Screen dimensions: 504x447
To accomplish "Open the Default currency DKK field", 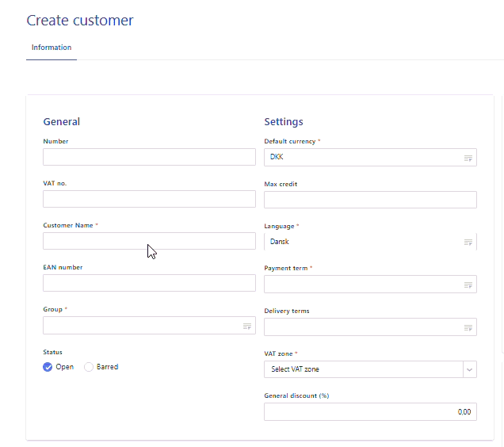I will point(361,158).
